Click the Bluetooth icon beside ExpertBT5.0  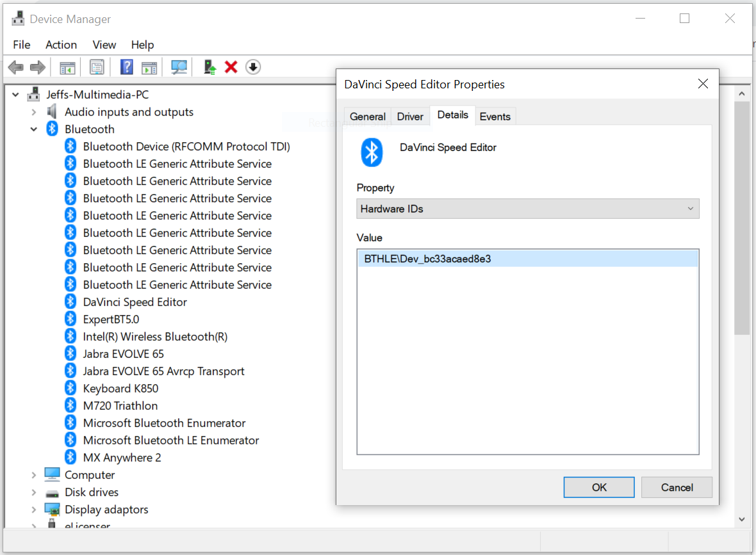coord(70,319)
